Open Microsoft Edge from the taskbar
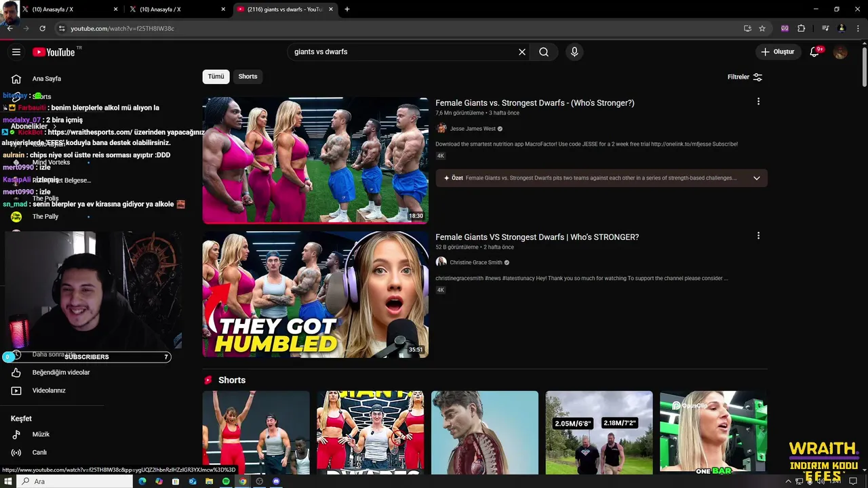Viewport: 868px width, 488px height. pyautogui.click(x=142, y=481)
